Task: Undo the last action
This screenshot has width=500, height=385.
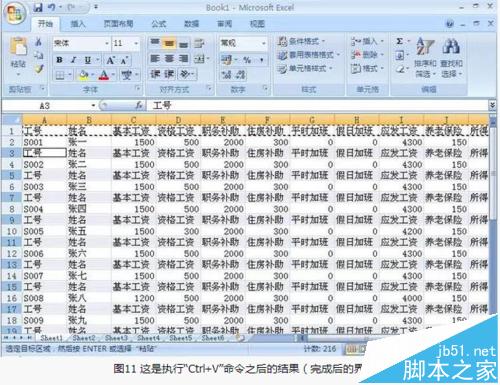Action: pos(52,7)
